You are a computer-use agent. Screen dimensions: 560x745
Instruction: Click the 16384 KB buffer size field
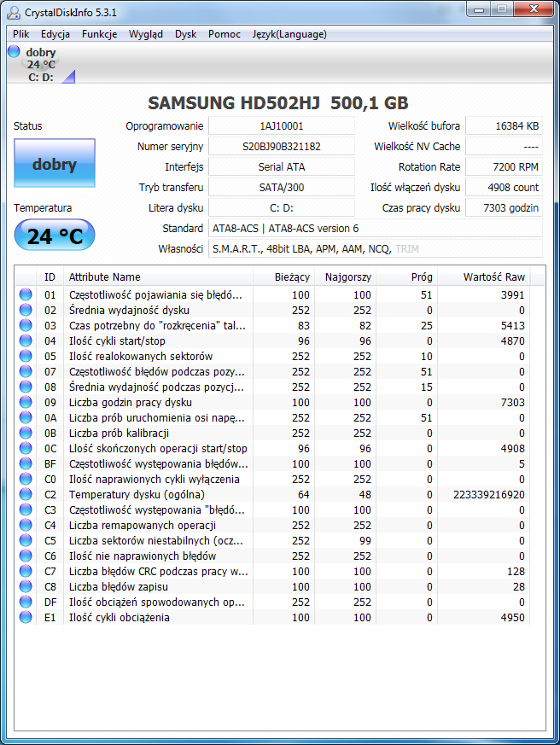[504, 126]
